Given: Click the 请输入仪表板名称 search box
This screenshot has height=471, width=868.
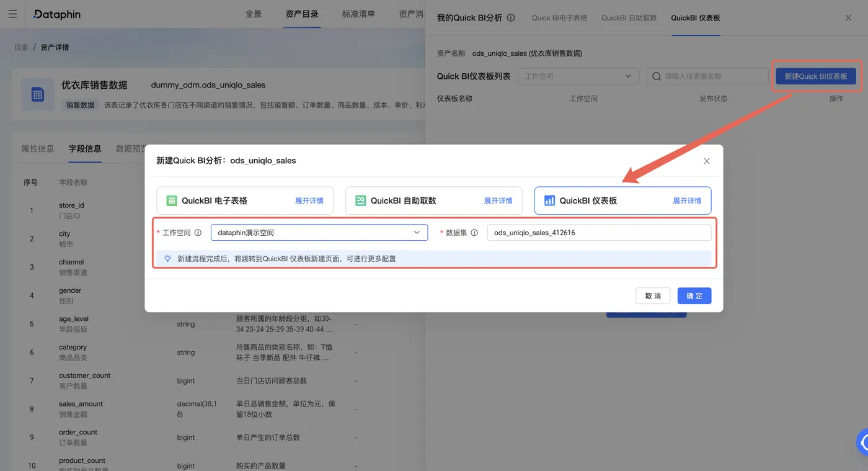Looking at the screenshot, I should click(707, 76).
